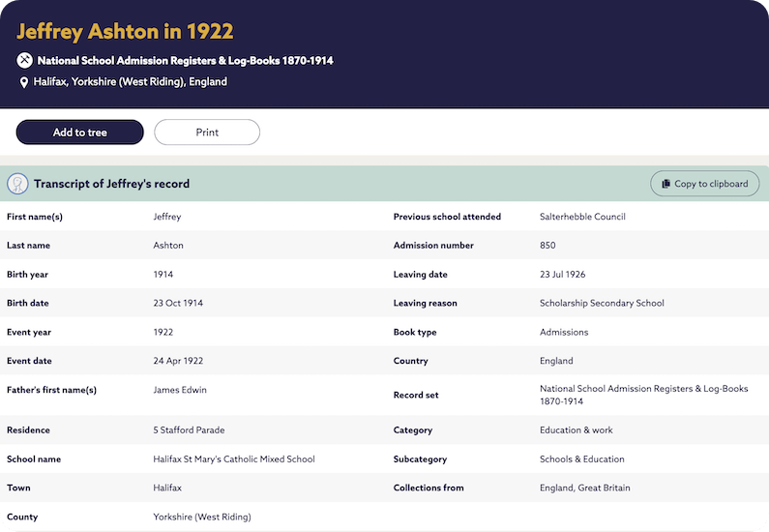Select the Halifax, Yorkshire location header text
769x532 pixels.
131,82
